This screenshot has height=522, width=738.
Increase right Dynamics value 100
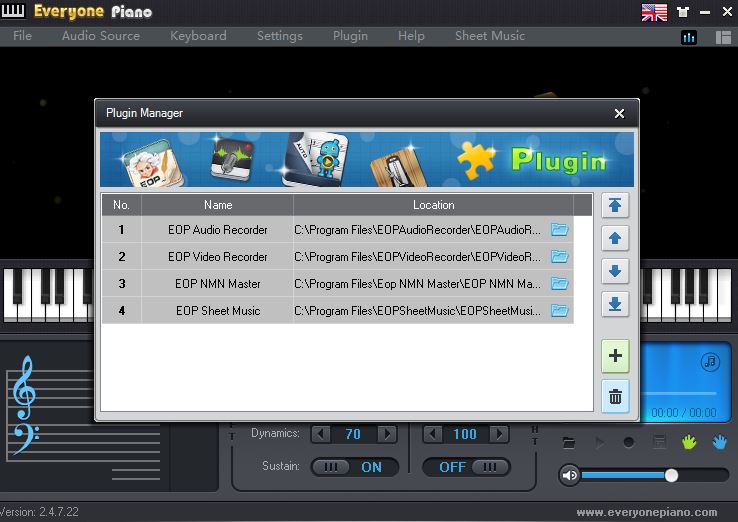click(x=499, y=434)
